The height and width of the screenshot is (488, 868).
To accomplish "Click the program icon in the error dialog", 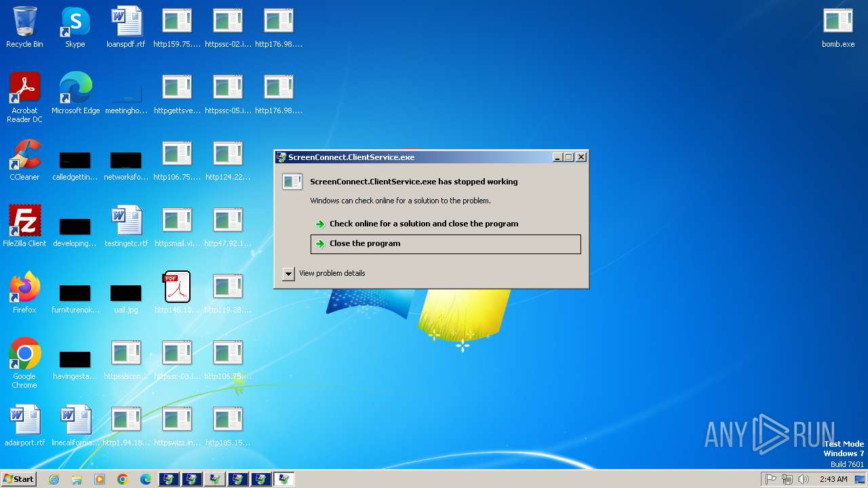I will pos(292,182).
